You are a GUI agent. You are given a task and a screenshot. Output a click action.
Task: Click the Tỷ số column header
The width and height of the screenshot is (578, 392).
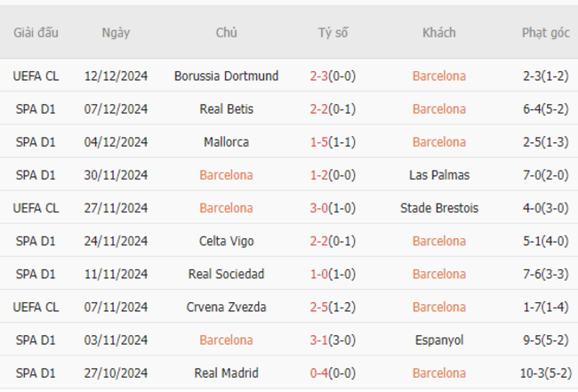click(x=333, y=33)
